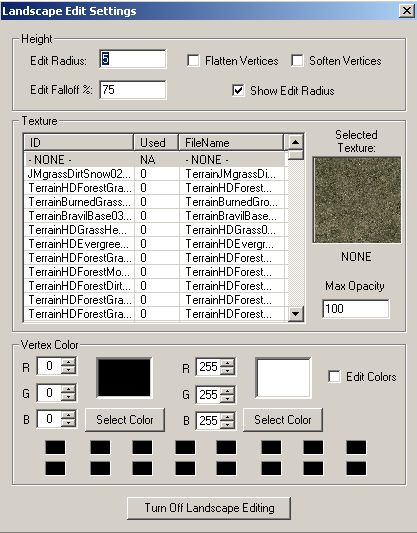Click Turn Off Landscape Editing
Screen dimensions: 417x533
209,508
